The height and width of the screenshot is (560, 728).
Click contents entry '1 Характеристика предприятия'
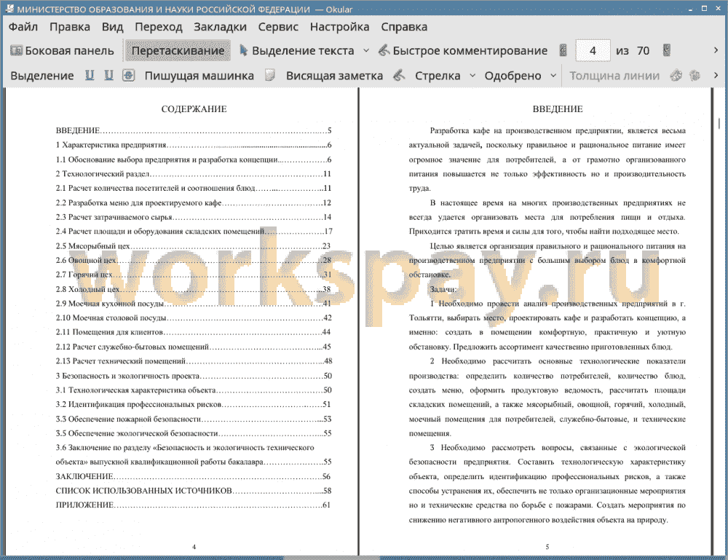[x=193, y=146]
